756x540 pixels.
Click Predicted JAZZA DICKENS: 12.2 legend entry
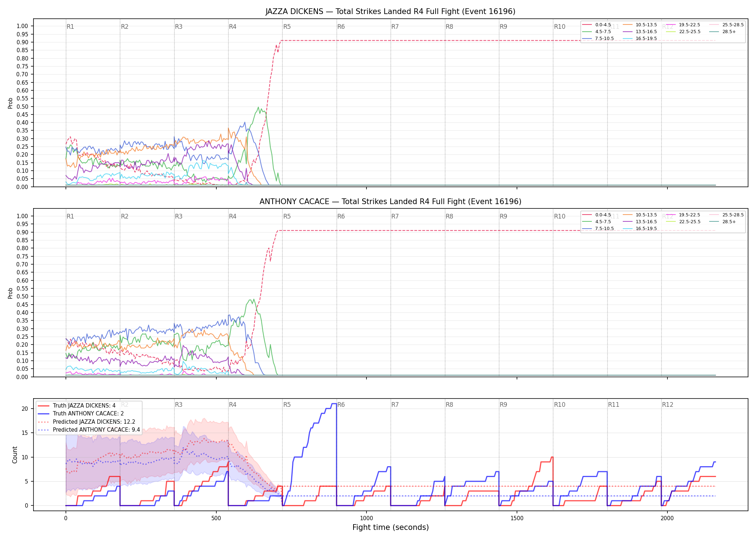[x=86, y=422]
